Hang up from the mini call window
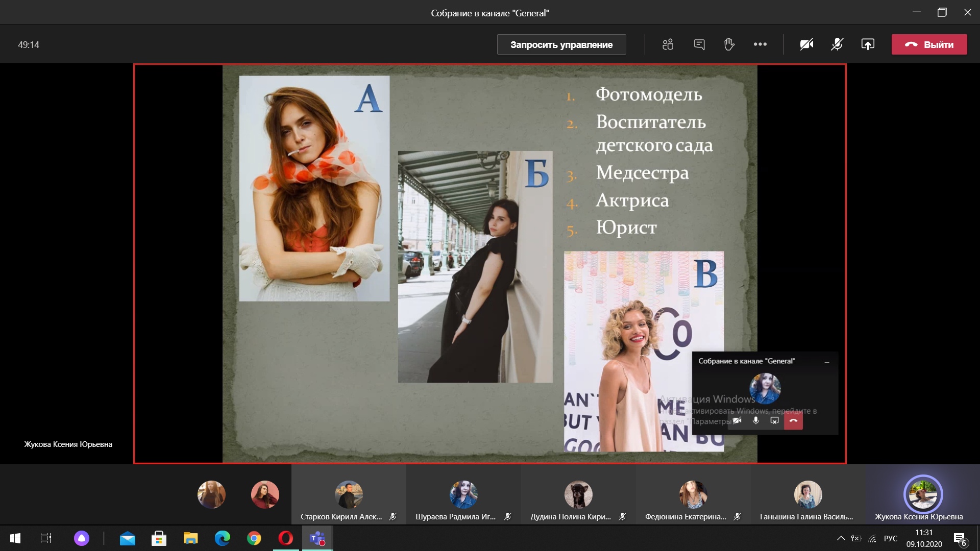This screenshot has height=551, width=980. coord(793,420)
